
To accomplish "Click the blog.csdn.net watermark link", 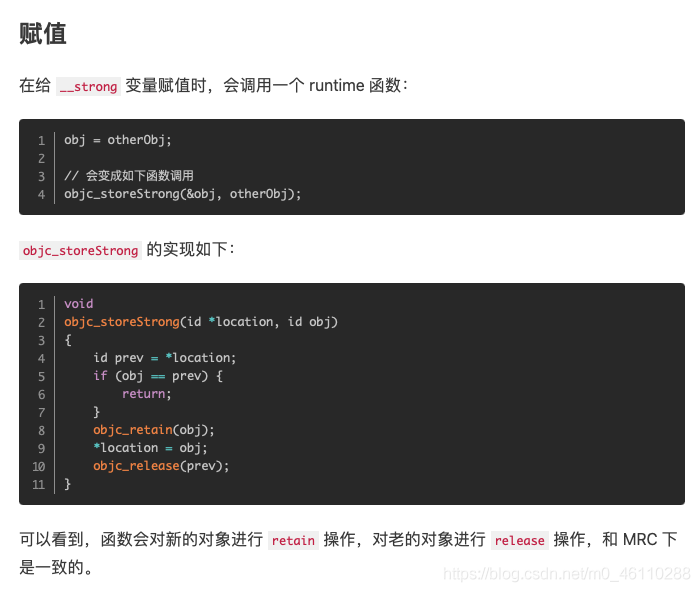I will point(567,573).
